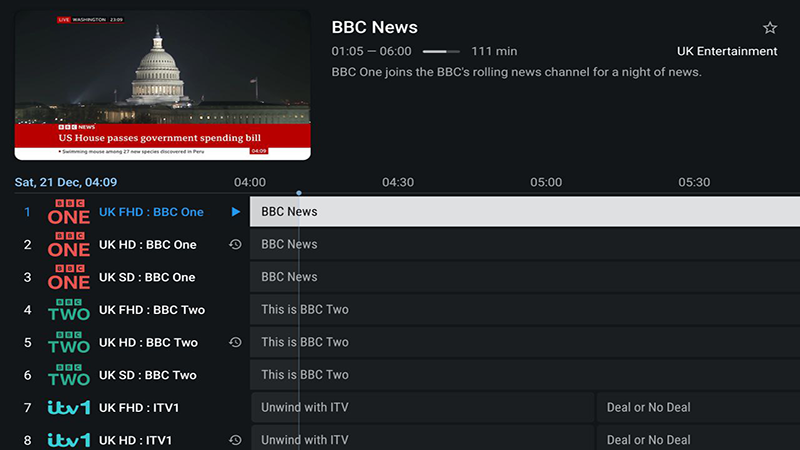Screen dimensions: 800x450
Task: Click the 05:00 time marker in timeline
Action: [546, 182]
